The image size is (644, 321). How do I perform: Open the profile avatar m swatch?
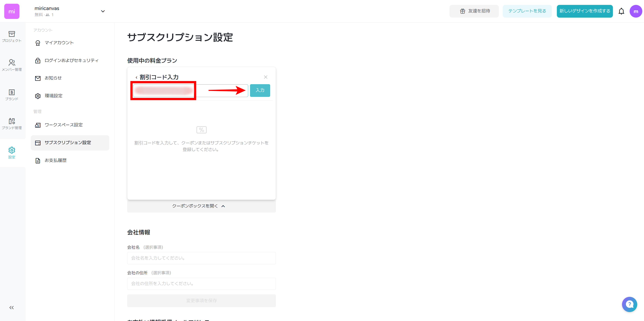pyautogui.click(x=636, y=11)
